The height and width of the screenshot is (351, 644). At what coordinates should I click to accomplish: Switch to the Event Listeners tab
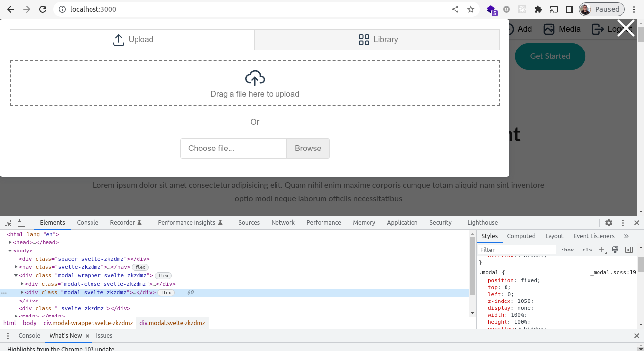click(594, 236)
